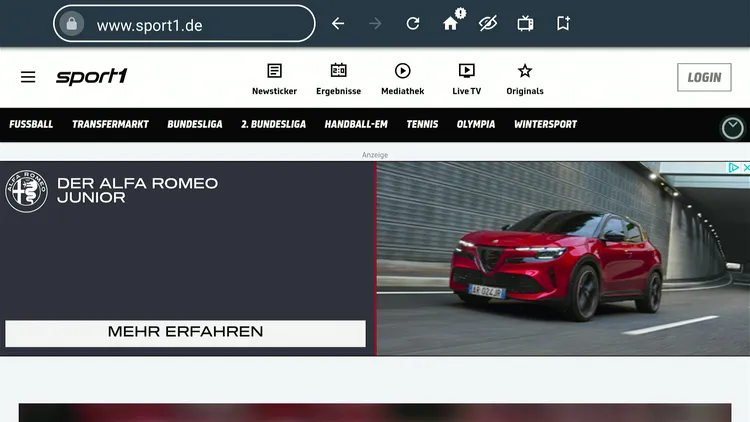Click DER ALFA ROMEO JUNIOR headline

(137, 190)
